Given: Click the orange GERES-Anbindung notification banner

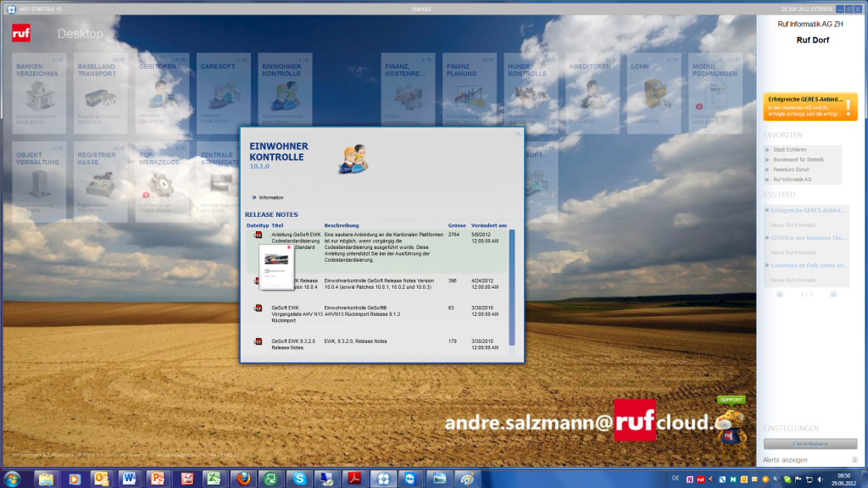Looking at the screenshot, I should [810, 106].
